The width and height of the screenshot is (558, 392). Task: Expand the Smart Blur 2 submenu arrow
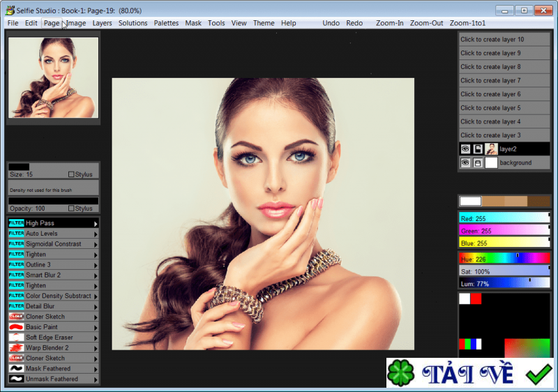[96, 276]
